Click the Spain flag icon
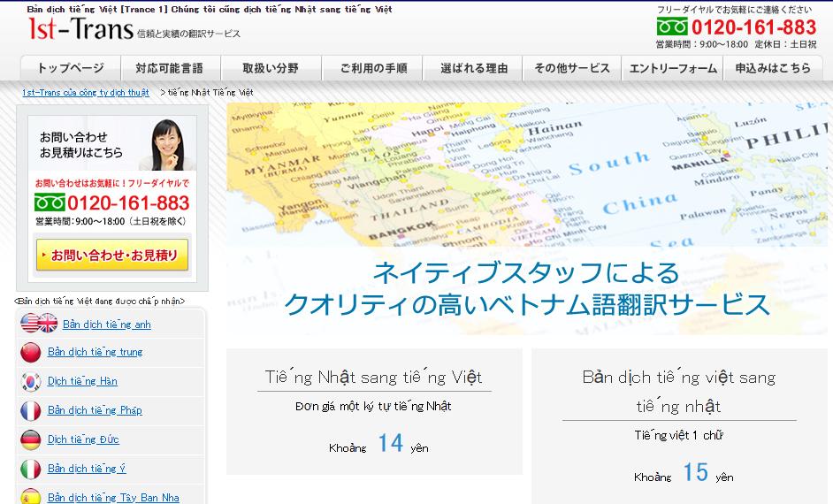The image size is (833, 504). (31, 497)
